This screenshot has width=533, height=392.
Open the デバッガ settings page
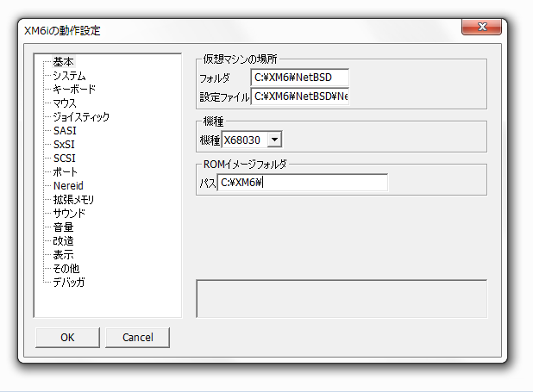click(x=69, y=282)
